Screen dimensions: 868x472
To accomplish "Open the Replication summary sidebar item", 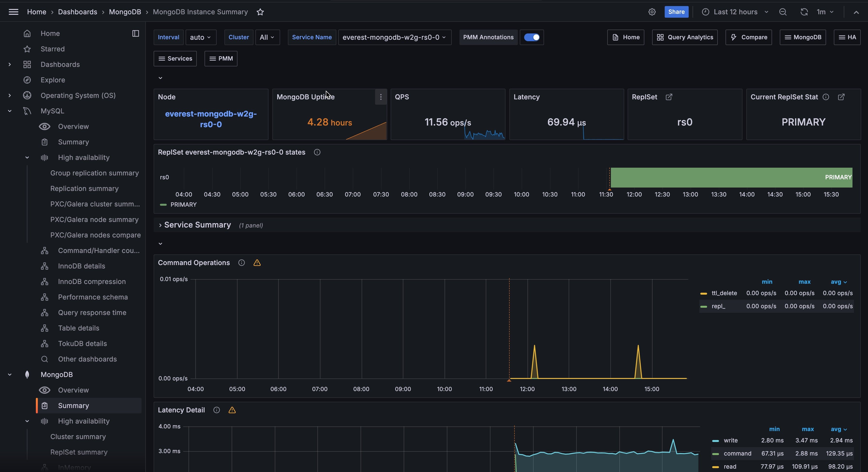I will 84,189.
